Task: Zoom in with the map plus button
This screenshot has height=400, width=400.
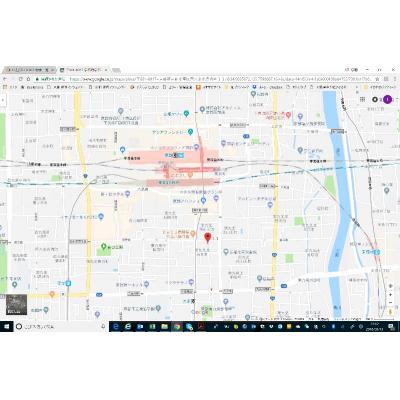Action: point(391,295)
